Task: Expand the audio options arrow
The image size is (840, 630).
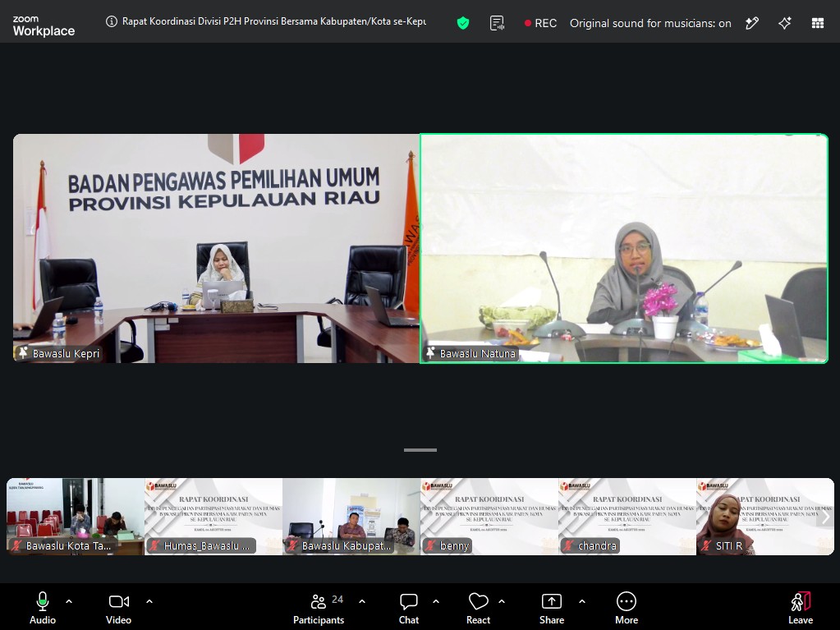Action: tap(69, 601)
